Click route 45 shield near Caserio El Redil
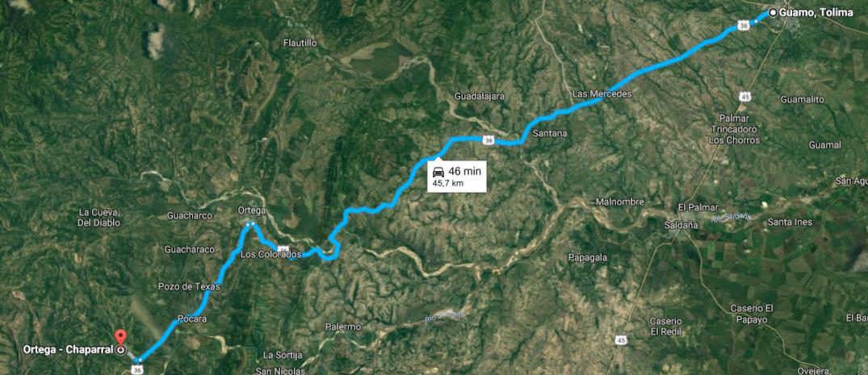868x375 pixels. (x=623, y=339)
